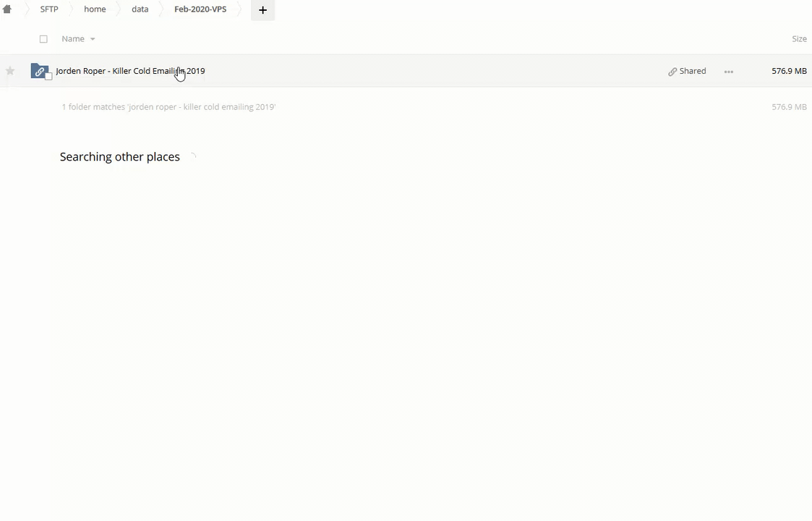Screen dimensions: 812x521
Task: Click the search loading spinner
Action: tap(192, 157)
